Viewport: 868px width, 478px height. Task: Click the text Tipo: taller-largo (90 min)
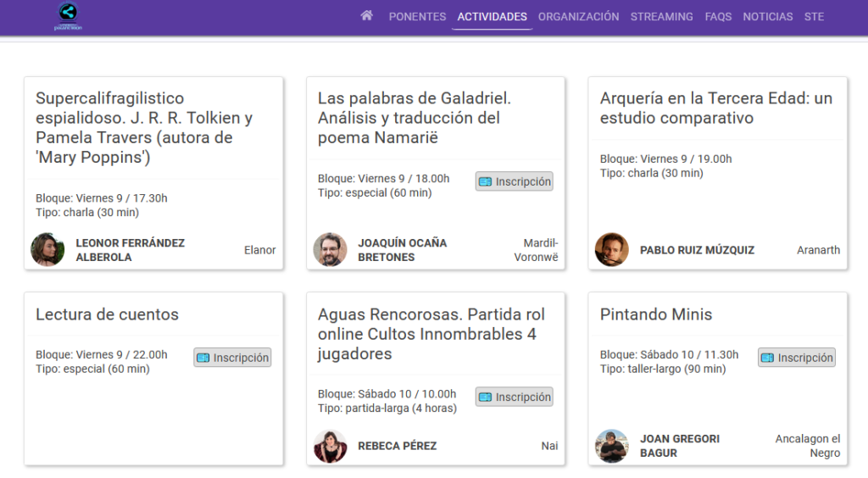coord(663,369)
